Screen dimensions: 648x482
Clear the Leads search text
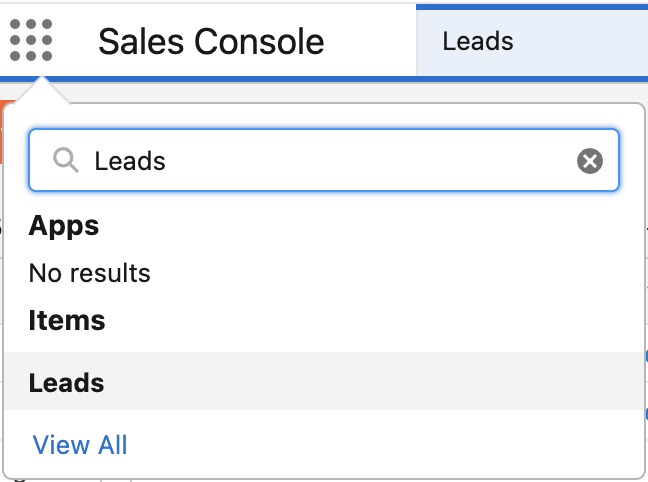point(589,161)
